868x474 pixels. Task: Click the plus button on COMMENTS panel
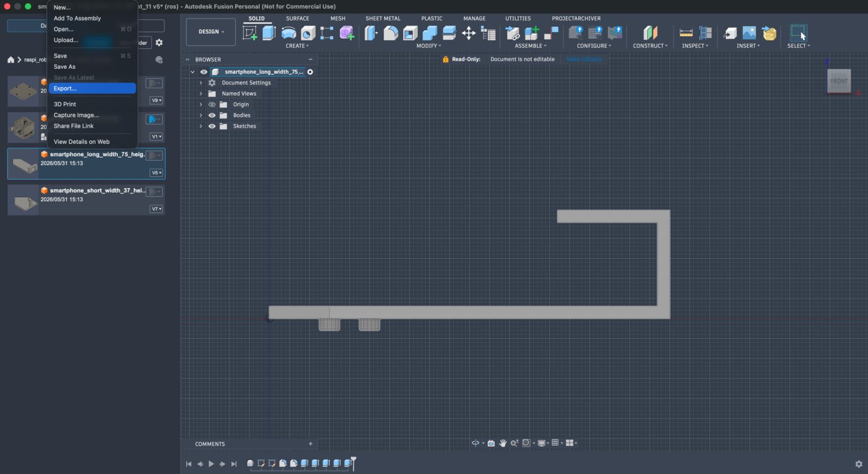311,444
